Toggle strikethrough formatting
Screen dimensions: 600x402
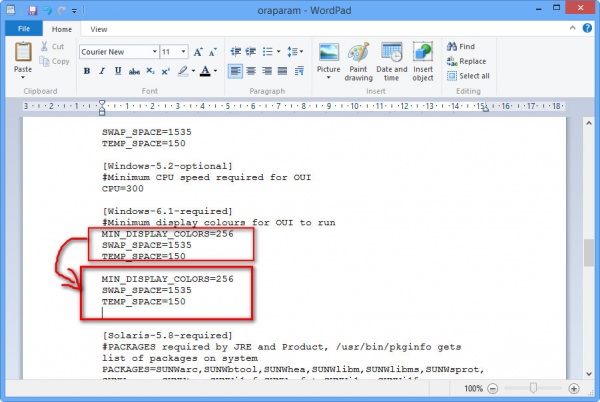(x=134, y=71)
